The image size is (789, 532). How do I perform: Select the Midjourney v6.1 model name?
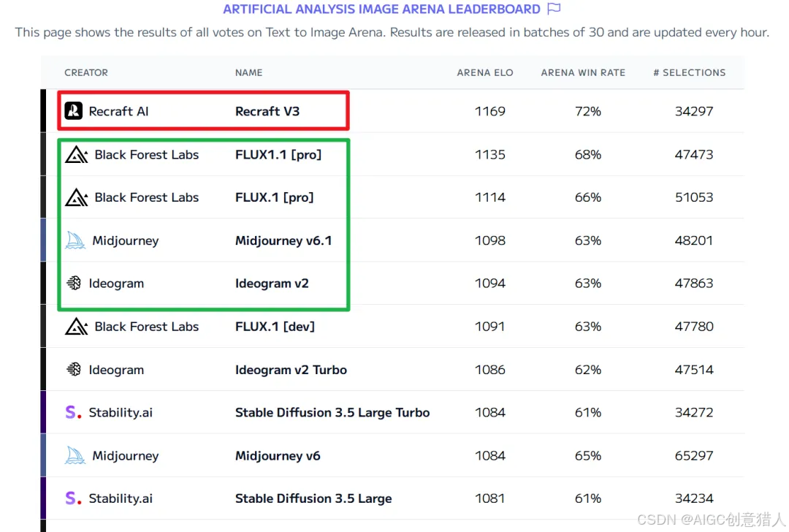tap(283, 240)
